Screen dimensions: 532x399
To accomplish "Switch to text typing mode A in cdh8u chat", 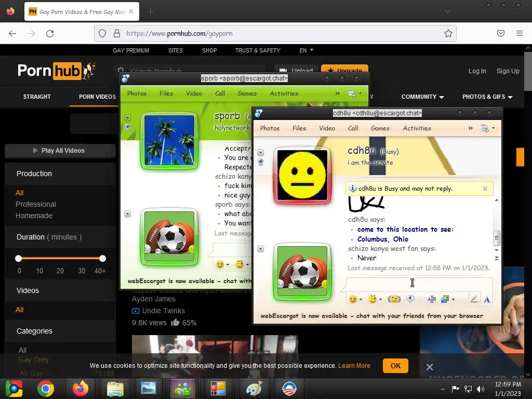I will tap(487, 299).
